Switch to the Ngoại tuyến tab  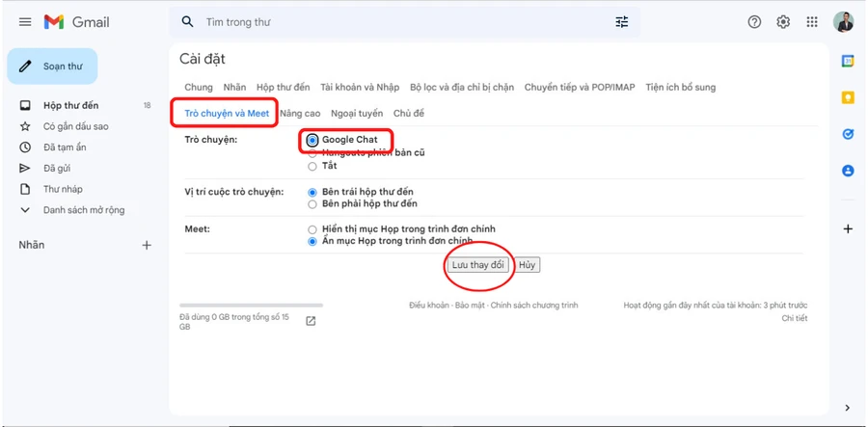[357, 114]
